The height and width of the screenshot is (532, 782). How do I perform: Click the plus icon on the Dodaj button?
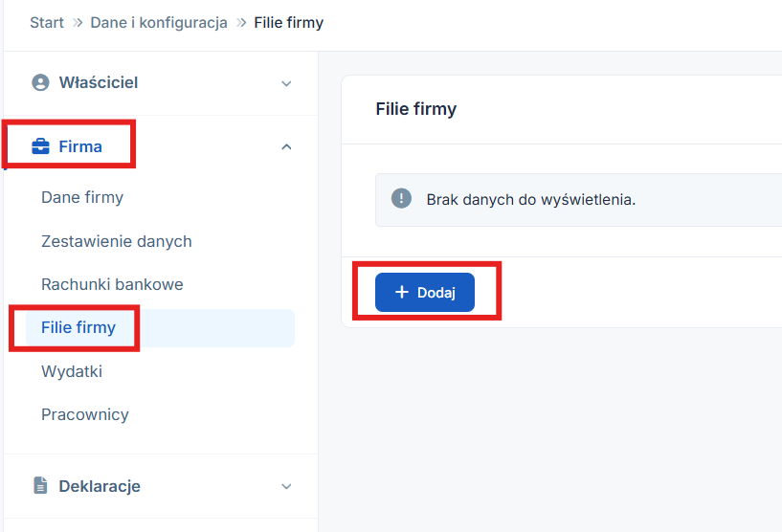[x=402, y=292]
